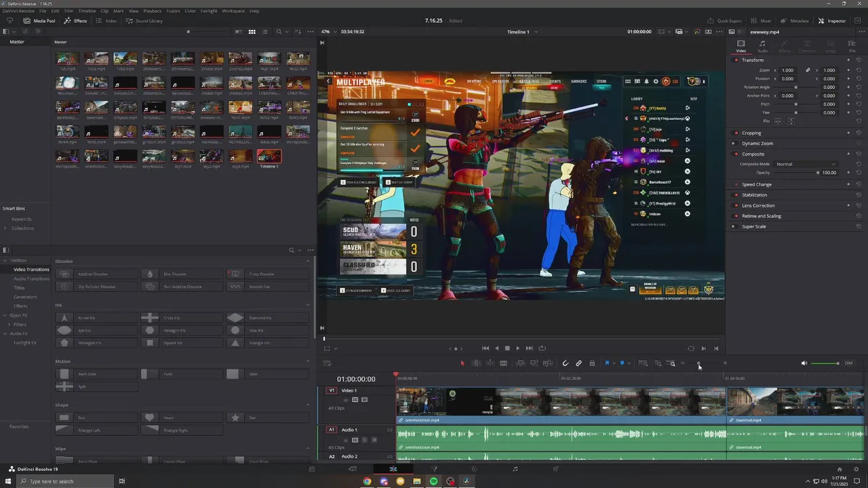Screen dimensions: 868x488
Task: Open the media pool sort icon
Action: pos(298,32)
